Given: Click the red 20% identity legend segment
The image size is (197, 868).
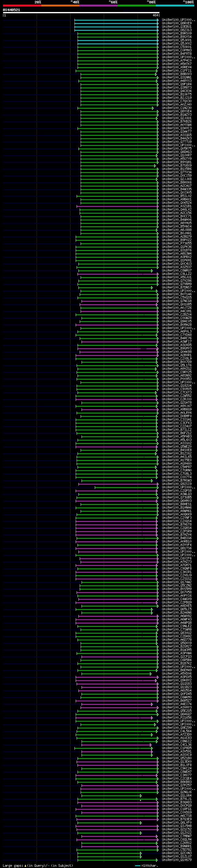Looking at the screenshot, I should pyautogui.click(x=22, y=6).
